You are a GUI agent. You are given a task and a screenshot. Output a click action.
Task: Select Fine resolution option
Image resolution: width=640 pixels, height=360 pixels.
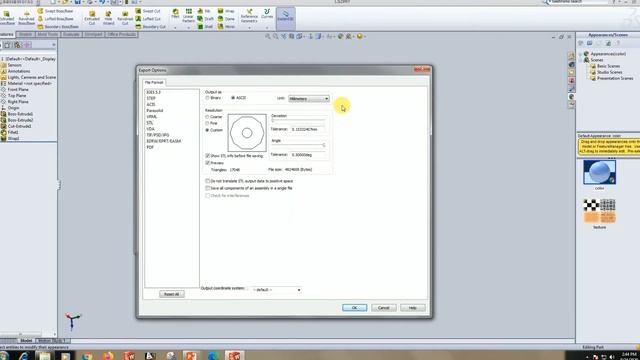point(207,123)
